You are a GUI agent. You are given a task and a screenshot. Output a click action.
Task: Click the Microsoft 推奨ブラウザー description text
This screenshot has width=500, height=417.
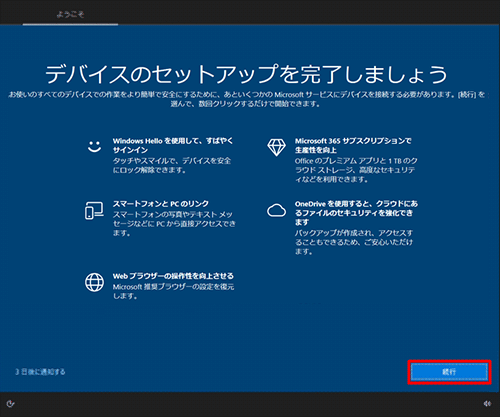click(x=173, y=291)
